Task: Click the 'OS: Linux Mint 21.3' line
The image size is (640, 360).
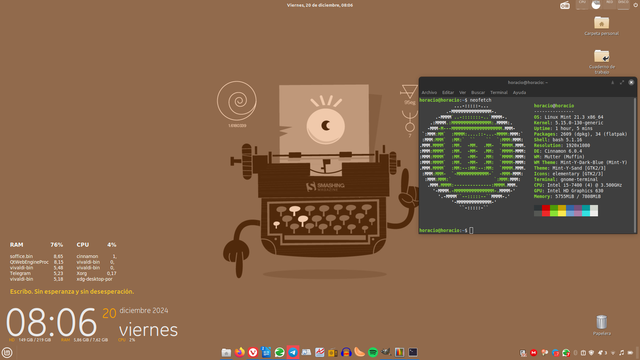Action: click(x=569, y=117)
